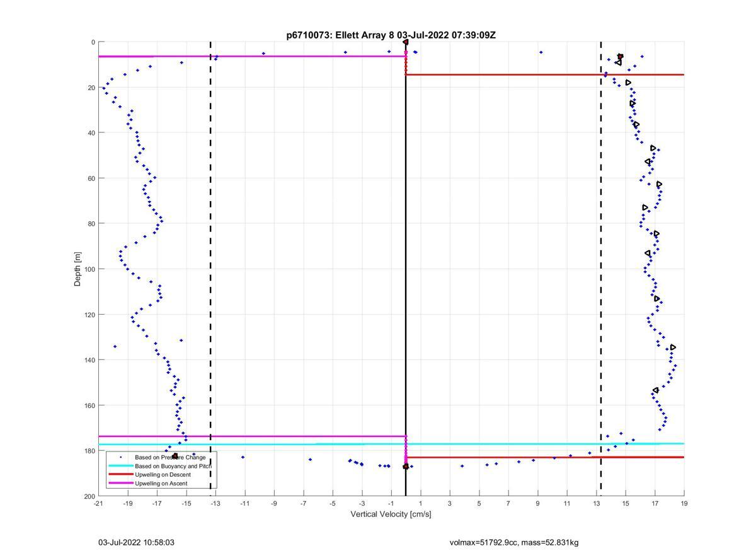Viewport: 756px width, 558px height.
Task: Click the depth tick label "60"
Action: pyautogui.click(x=91, y=178)
